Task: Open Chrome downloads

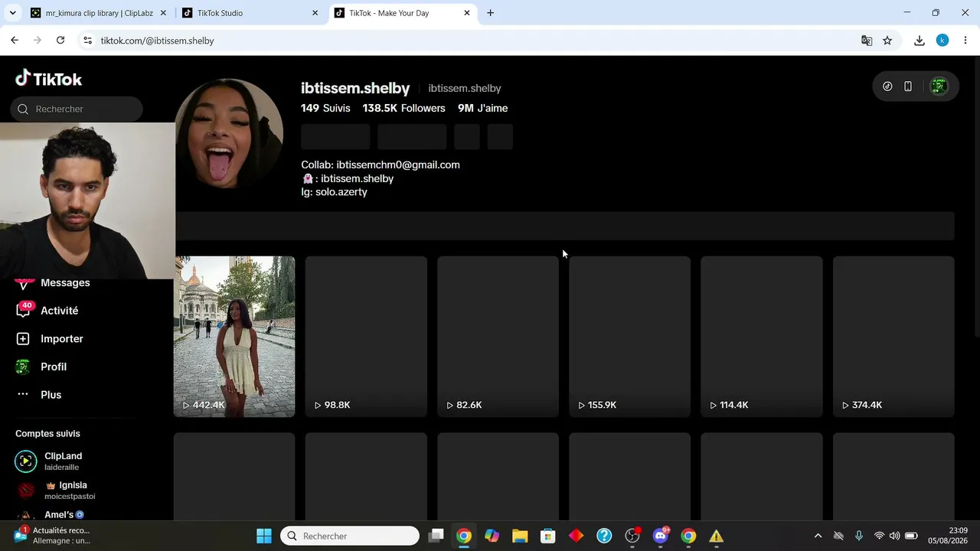Action: 920,41
